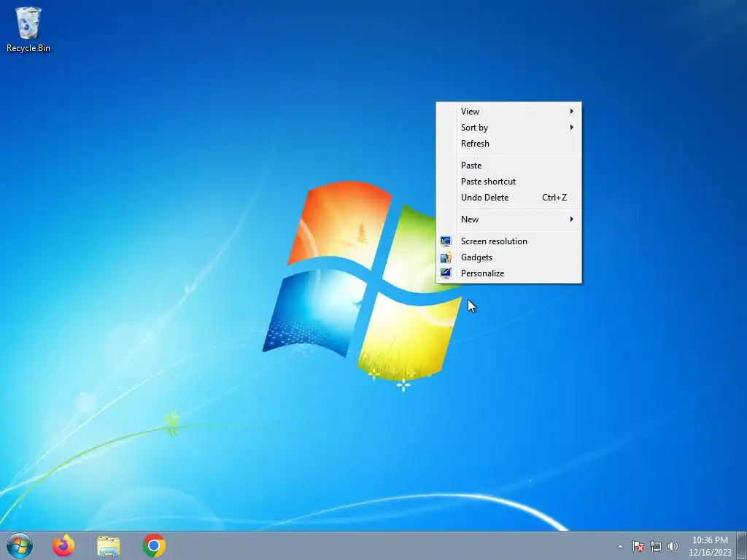
Task: Click the Screen resolution monitor icon
Action: click(446, 241)
